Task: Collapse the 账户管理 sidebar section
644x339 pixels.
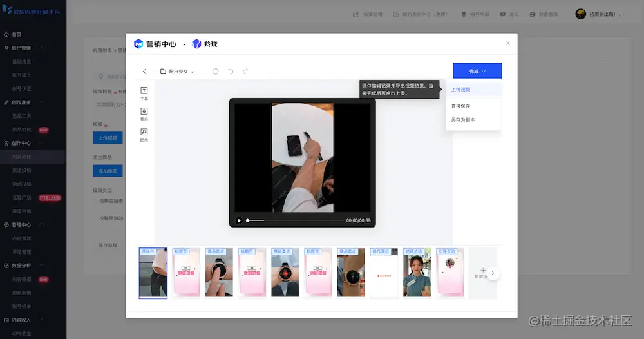Action: (41, 48)
